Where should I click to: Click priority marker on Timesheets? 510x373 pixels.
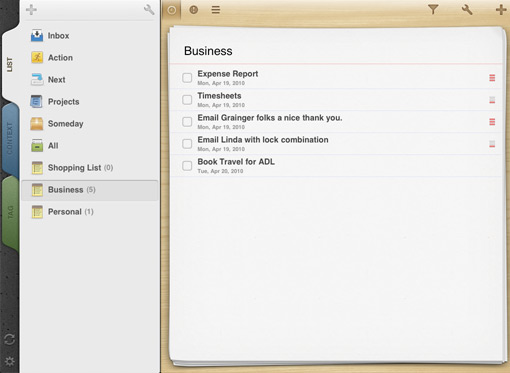click(492, 100)
